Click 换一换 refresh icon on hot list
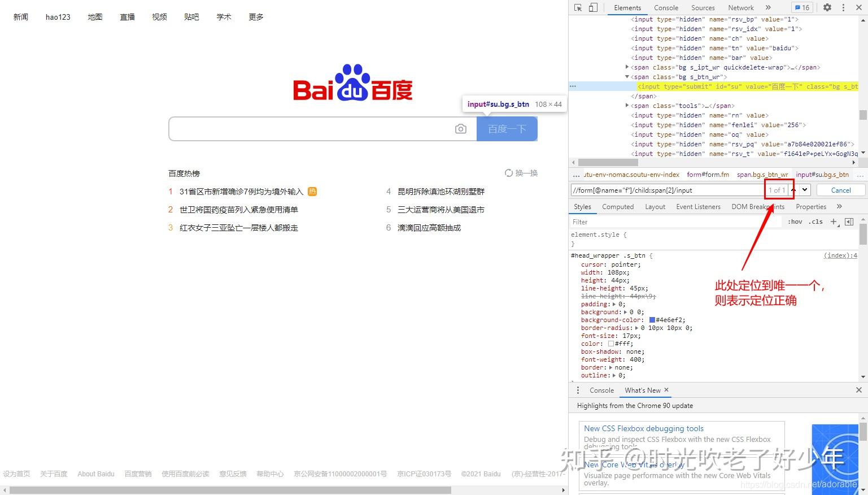Image resolution: width=868 pixels, height=495 pixels. click(x=509, y=173)
